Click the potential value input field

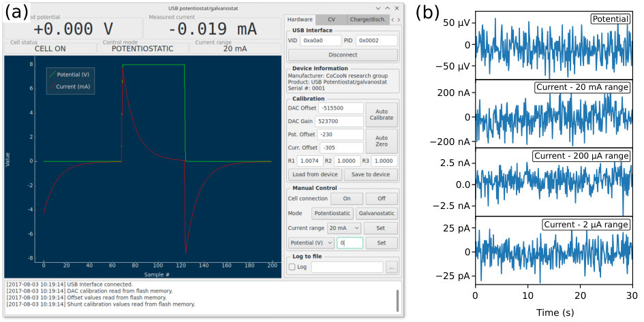[350, 243]
